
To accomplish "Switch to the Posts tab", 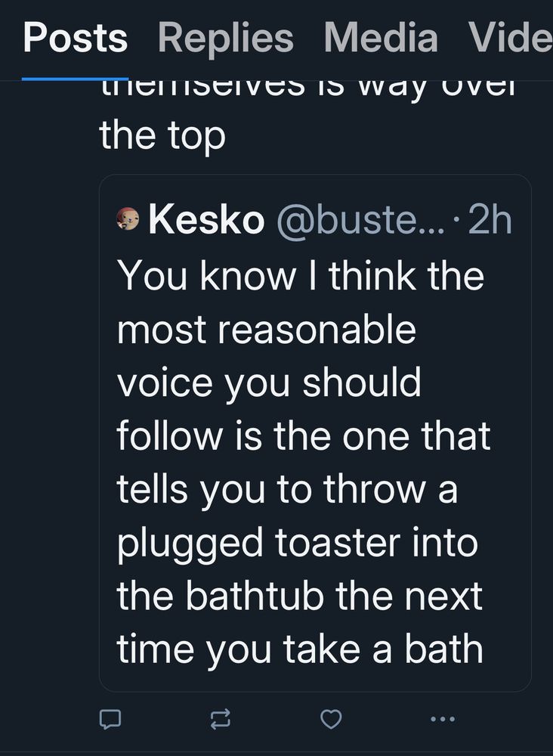I will 75,38.
